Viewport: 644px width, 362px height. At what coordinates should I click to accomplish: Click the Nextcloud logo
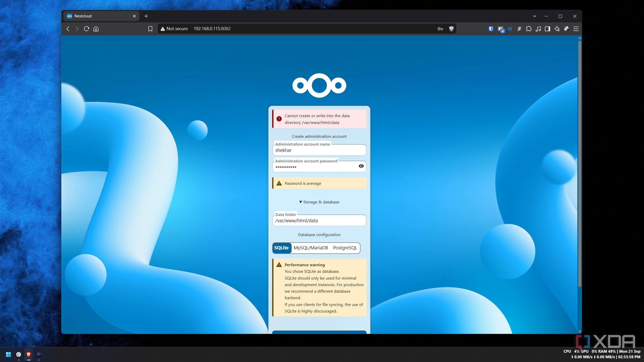[x=319, y=85]
